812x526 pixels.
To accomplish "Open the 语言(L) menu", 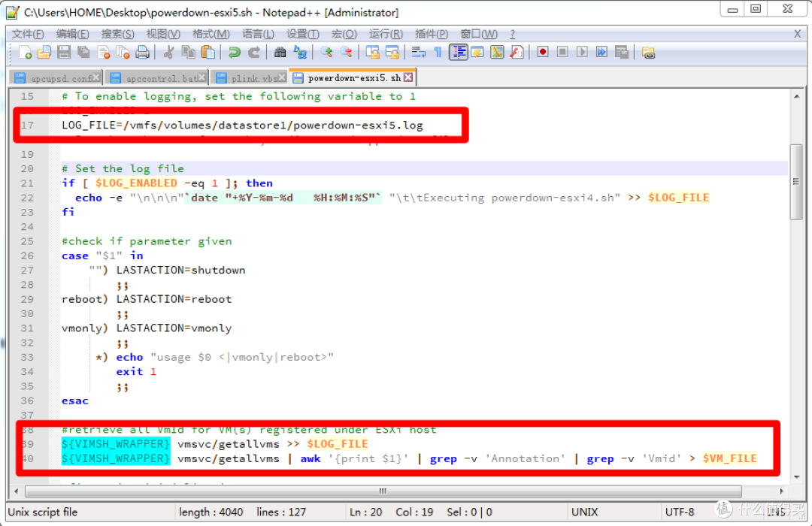I will (258, 34).
